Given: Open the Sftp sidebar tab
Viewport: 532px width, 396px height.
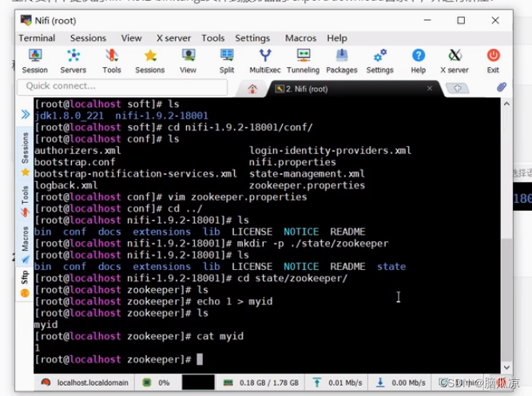Looking at the screenshot, I should tap(25, 283).
